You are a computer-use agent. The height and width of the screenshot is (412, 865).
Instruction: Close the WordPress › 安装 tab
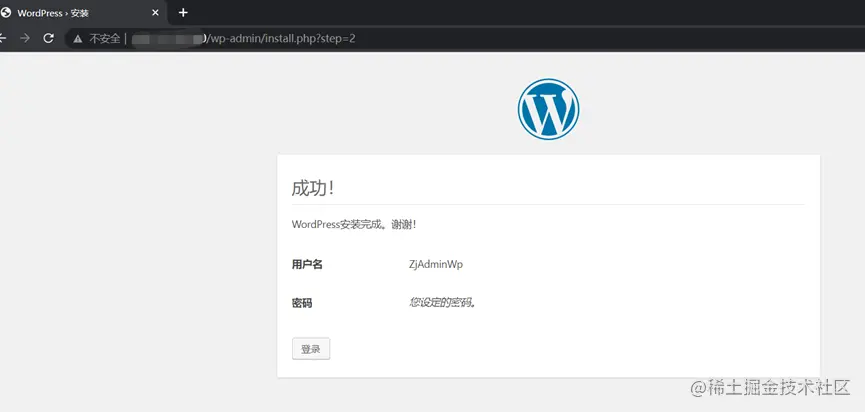155,13
